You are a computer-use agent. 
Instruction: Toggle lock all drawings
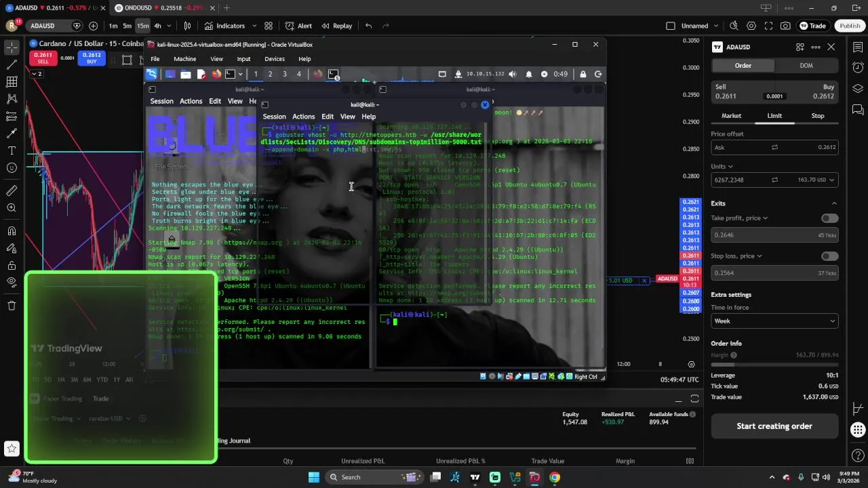(x=12, y=265)
